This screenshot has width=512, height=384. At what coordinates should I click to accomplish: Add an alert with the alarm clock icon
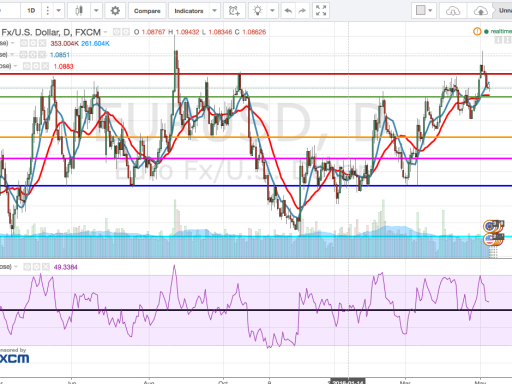[234, 11]
